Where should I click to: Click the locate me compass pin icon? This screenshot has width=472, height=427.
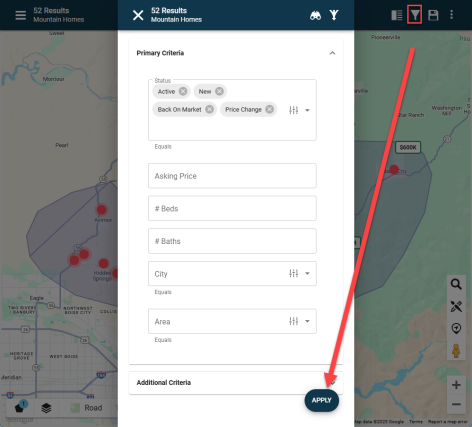[x=456, y=328]
